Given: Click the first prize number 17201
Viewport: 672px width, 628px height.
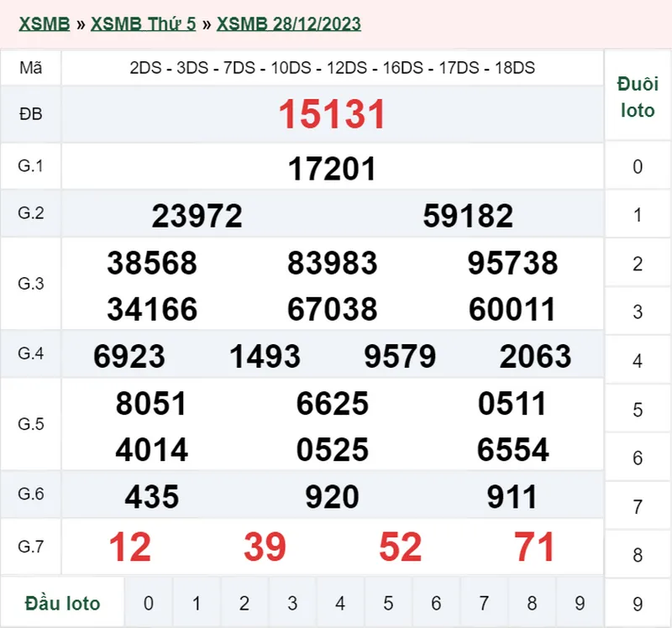Looking at the screenshot, I should pos(332,170).
